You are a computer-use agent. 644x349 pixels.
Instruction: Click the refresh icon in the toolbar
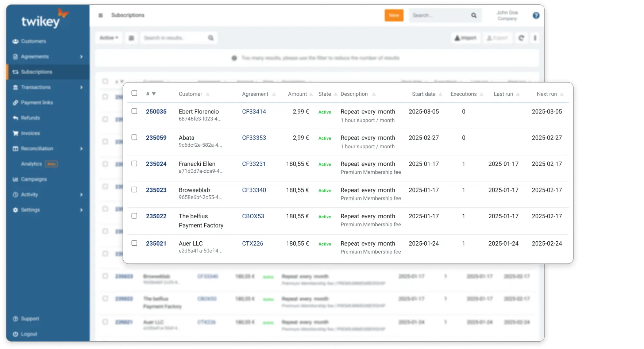click(521, 38)
